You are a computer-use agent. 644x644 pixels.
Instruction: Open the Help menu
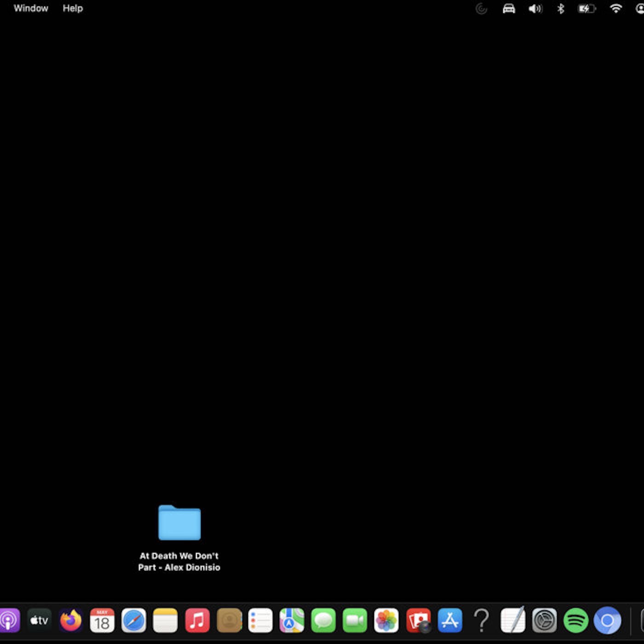coord(73,8)
